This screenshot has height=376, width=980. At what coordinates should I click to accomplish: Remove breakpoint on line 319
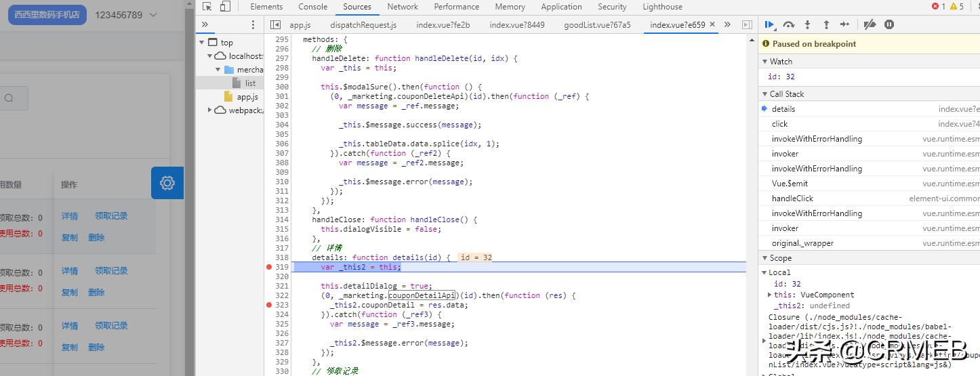pyautogui.click(x=269, y=267)
